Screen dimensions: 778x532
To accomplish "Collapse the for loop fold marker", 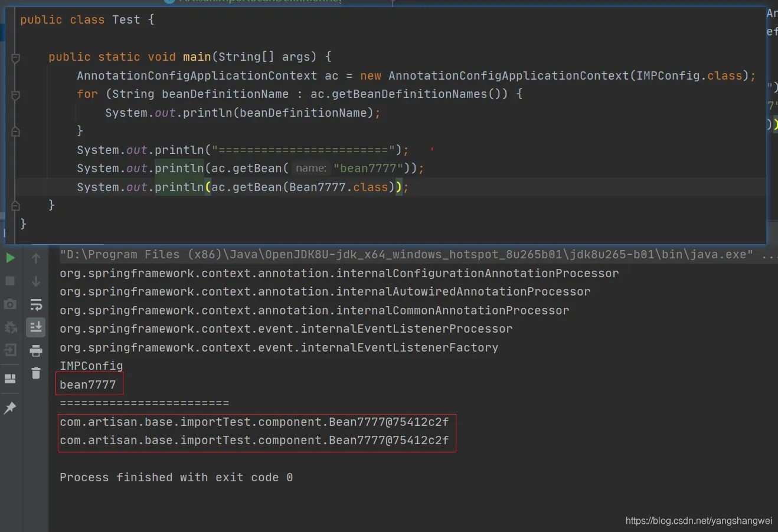I will pyautogui.click(x=16, y=94).
